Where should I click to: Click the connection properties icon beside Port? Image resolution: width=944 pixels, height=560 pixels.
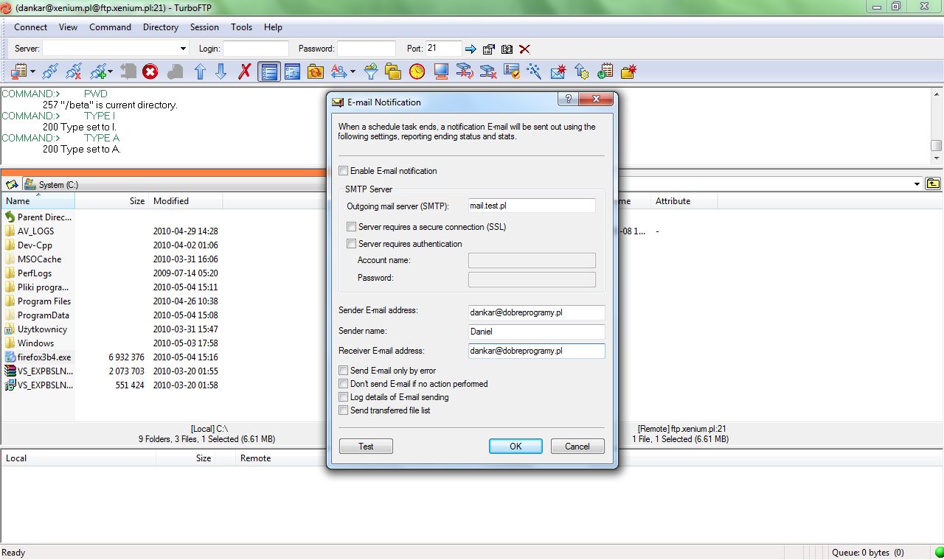tap(489, 49)
